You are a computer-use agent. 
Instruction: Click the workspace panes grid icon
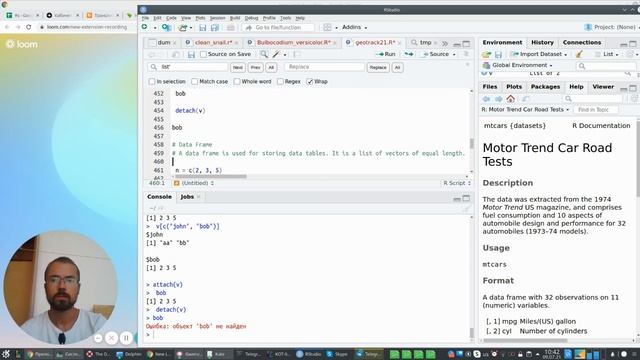[327, 27]
